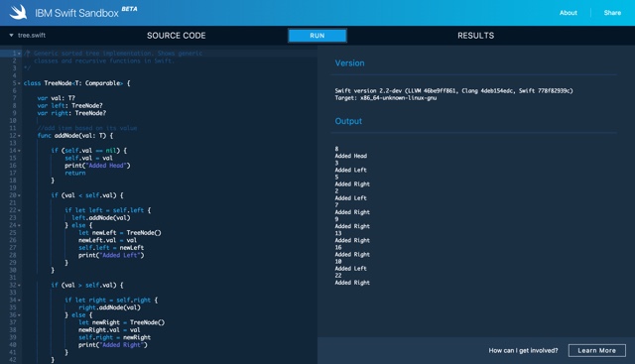
Task: Click 'let newRight = TreeNode()' line
Action: coord(121,322)
